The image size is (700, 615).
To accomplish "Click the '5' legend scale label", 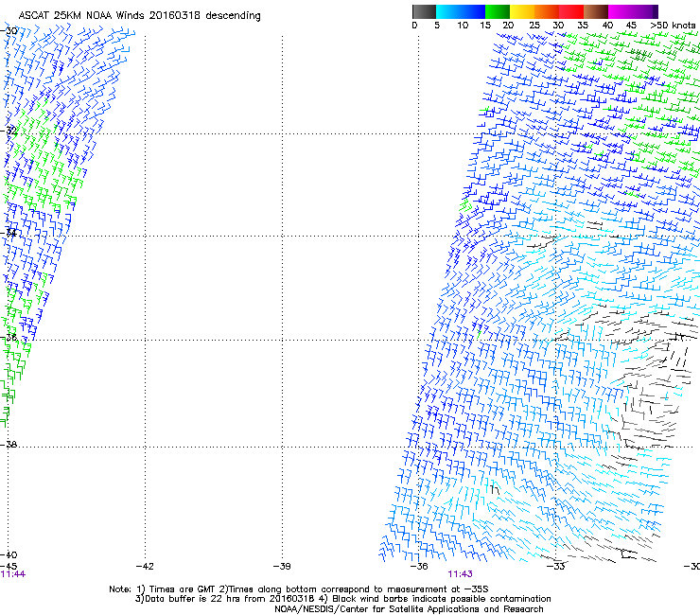I will tap(437, 26).
